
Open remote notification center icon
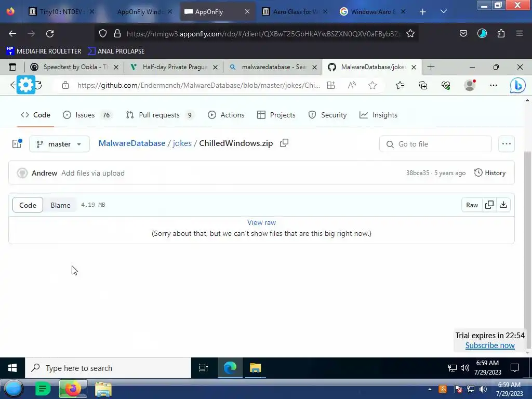(x=515, y=368)
